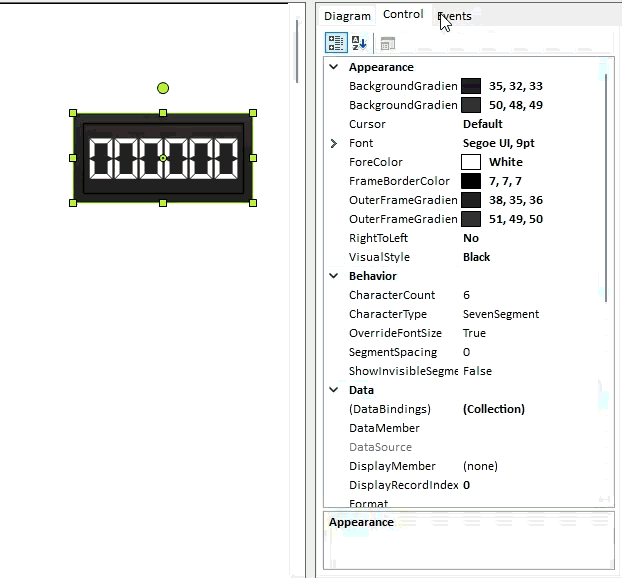
Task: Open the Diagram tab
Action: pyautogui.click(x=347, y=16)
